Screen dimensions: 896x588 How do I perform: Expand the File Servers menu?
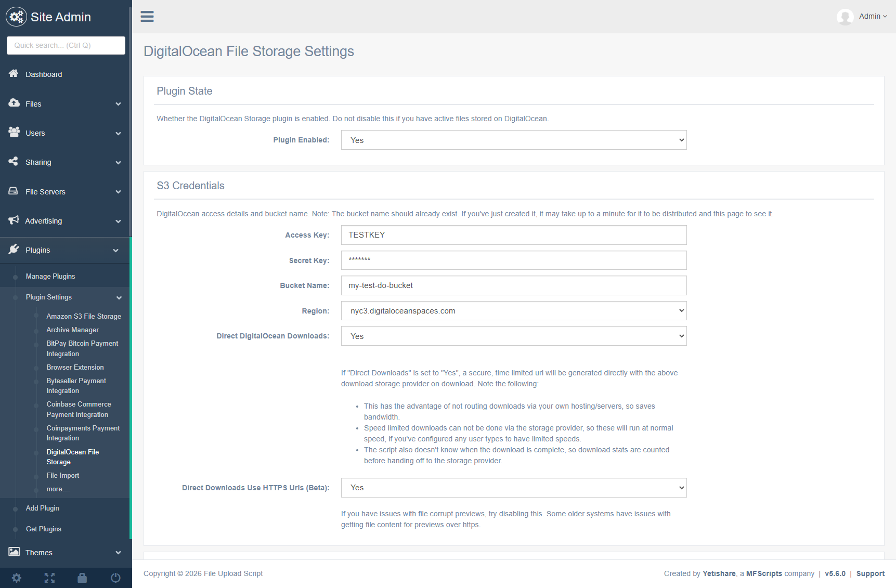(65, 192)
